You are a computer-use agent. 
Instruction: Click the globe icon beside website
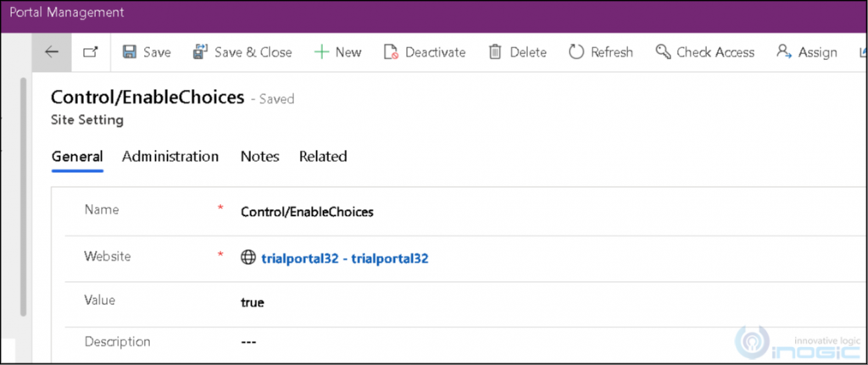coord(248,257)
